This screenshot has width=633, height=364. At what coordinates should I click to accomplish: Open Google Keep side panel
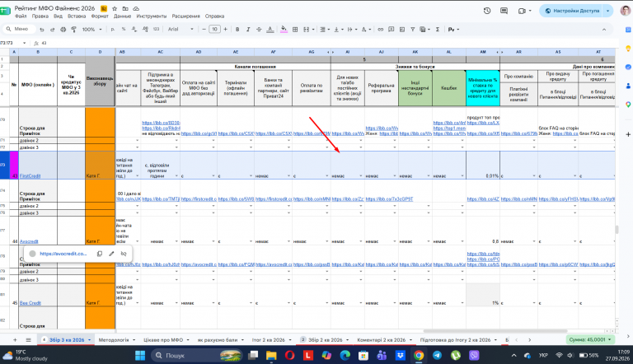coord(628,49)
